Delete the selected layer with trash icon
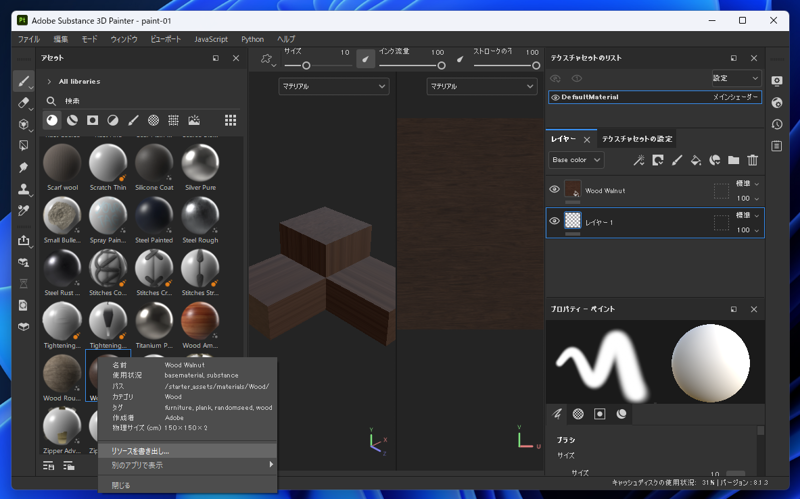Screen dimensions: 800x499 pos(753,160)
